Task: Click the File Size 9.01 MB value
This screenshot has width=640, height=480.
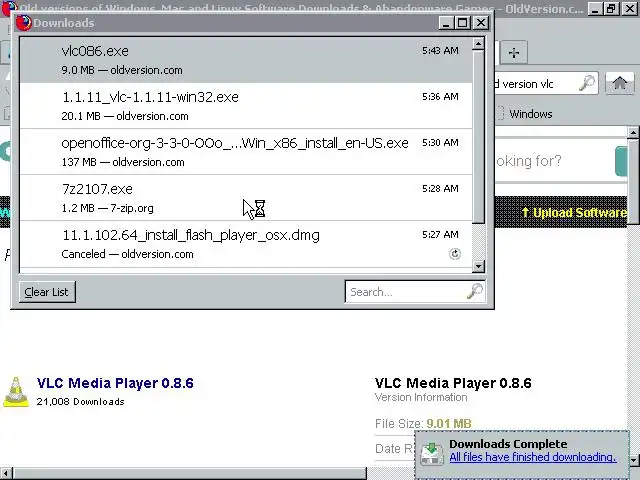Action: (x=449, y=424)
